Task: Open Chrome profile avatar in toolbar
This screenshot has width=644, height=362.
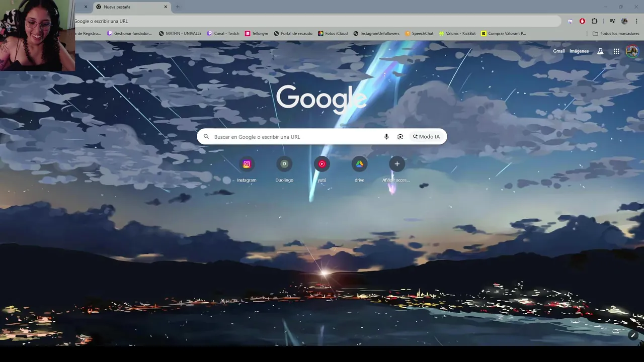Action: point(624,21)
